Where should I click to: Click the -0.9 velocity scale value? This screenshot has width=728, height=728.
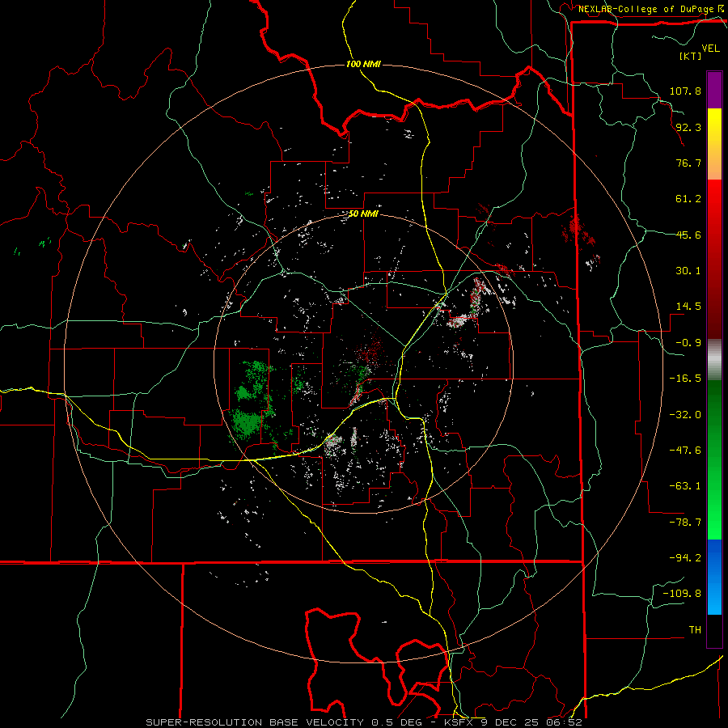[688, 343]
